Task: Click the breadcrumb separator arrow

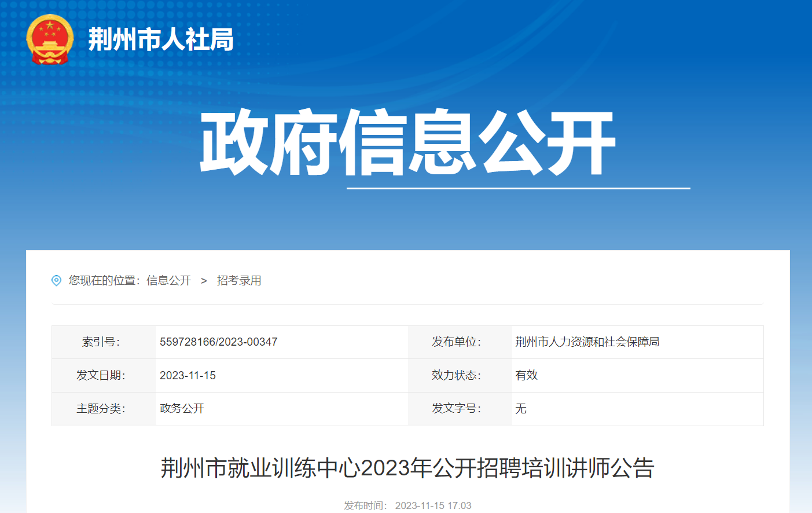Action: pyautogui.click(x=204, y=281)
